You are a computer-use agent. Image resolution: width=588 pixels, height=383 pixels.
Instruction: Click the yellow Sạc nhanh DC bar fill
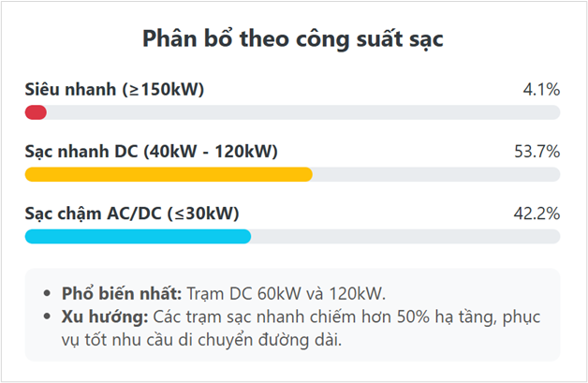[x=168, y=174]
